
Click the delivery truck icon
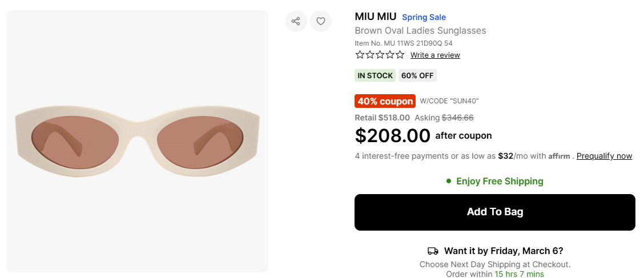pyautogui.click(x=433, y=251)
